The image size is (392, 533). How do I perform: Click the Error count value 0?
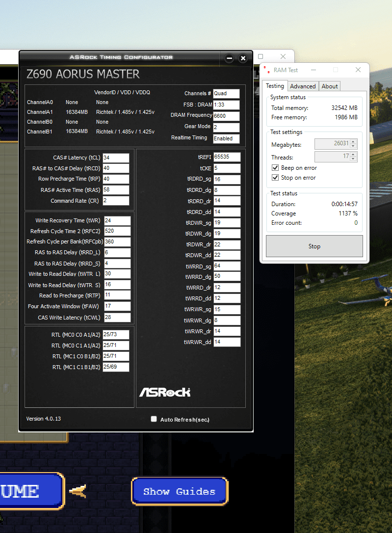tap(356, 223)
